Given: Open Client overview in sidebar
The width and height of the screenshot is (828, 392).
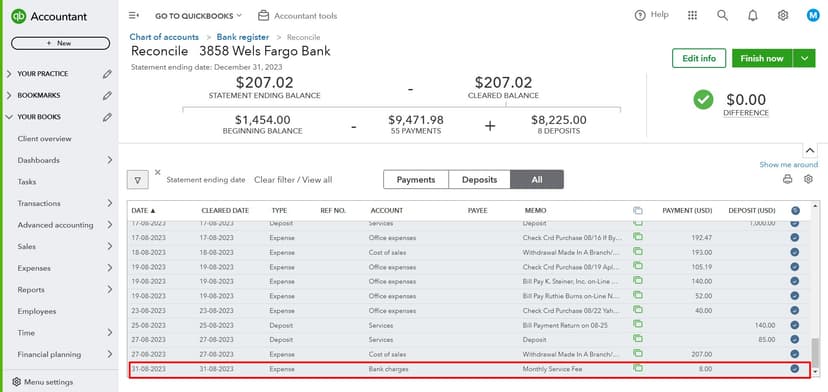Looking at the screenshot, I should (44, 139).
